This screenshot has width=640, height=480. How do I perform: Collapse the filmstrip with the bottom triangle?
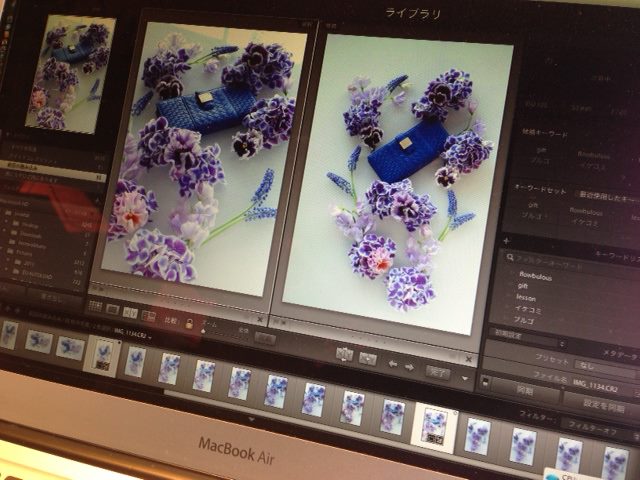252,419
